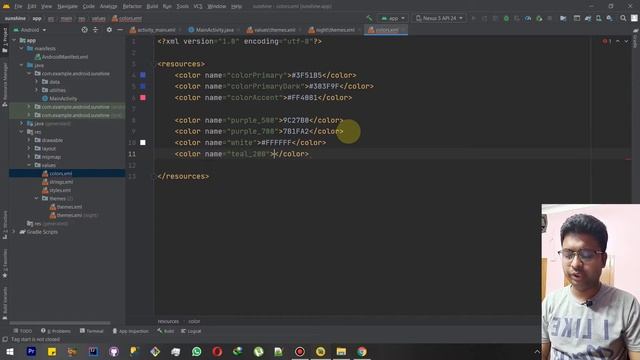Click the Windows Start button
This screenshot has height=360, width=640.
pos(10,351)
